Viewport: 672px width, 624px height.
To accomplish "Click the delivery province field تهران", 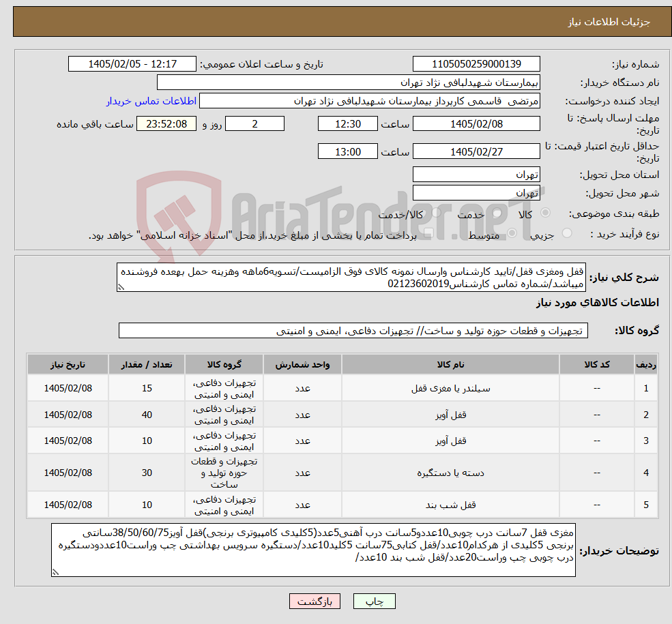I will click(476, 175).
